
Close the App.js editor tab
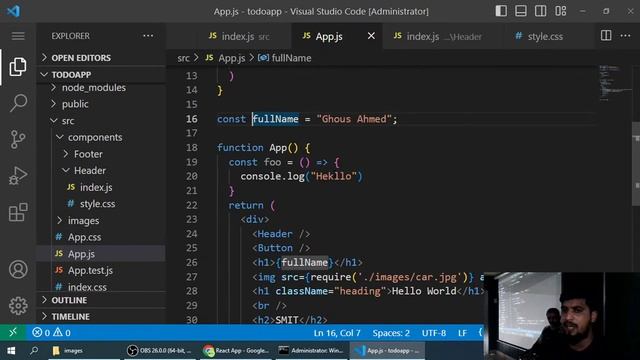[371, 36]
